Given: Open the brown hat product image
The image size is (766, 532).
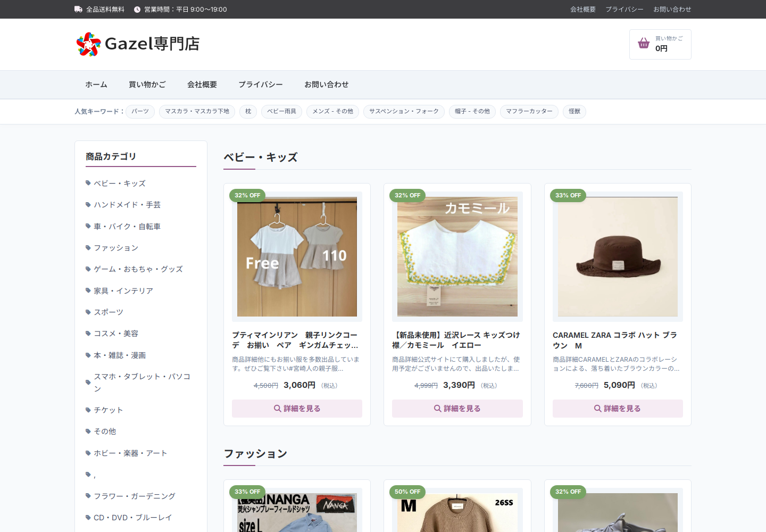Looking at the screenshot, I should point(618,257).
